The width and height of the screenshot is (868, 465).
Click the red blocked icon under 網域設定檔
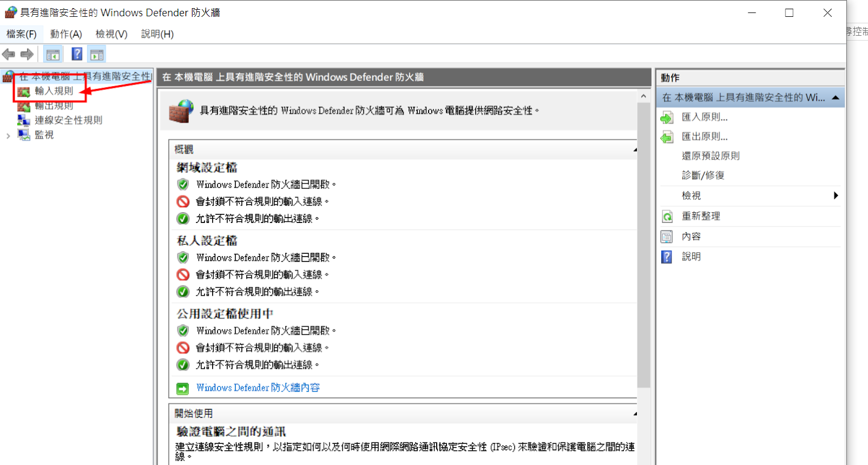183,201
